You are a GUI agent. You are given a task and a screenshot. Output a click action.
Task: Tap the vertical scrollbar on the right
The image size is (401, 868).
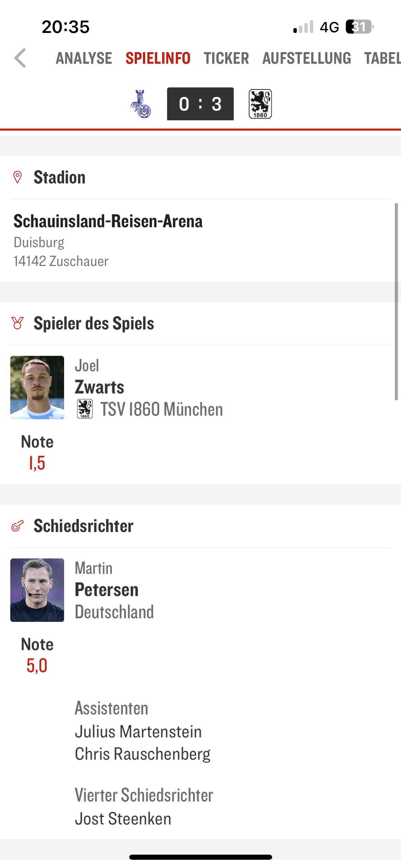[x=396, y=302]
